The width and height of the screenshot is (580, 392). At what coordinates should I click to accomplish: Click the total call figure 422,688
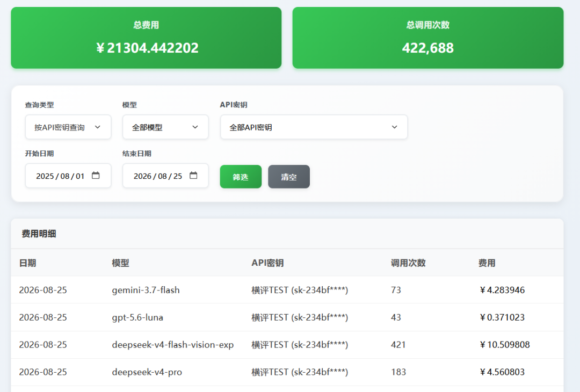[428, 48]
